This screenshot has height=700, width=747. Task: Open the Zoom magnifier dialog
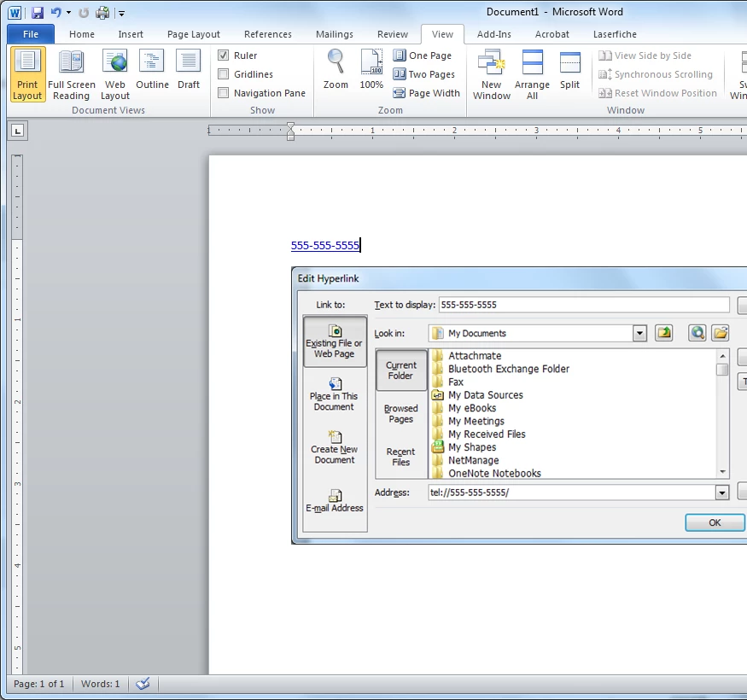(x=336, y=69)
